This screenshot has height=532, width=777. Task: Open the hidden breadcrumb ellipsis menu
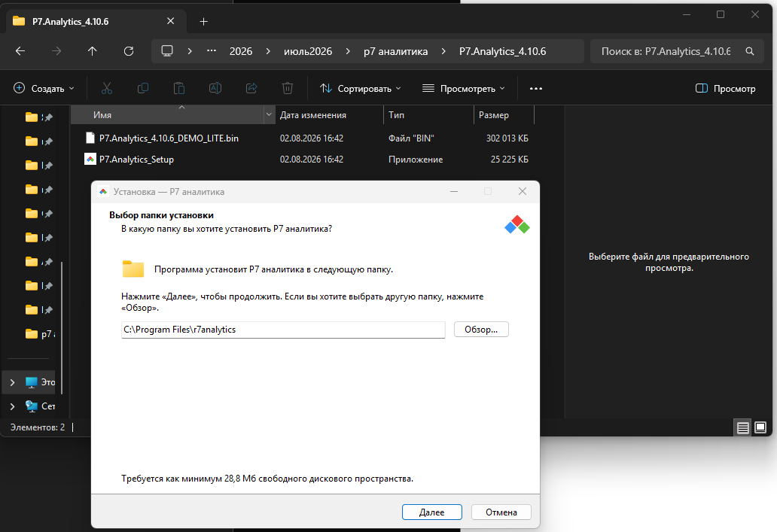pos(212,50)
